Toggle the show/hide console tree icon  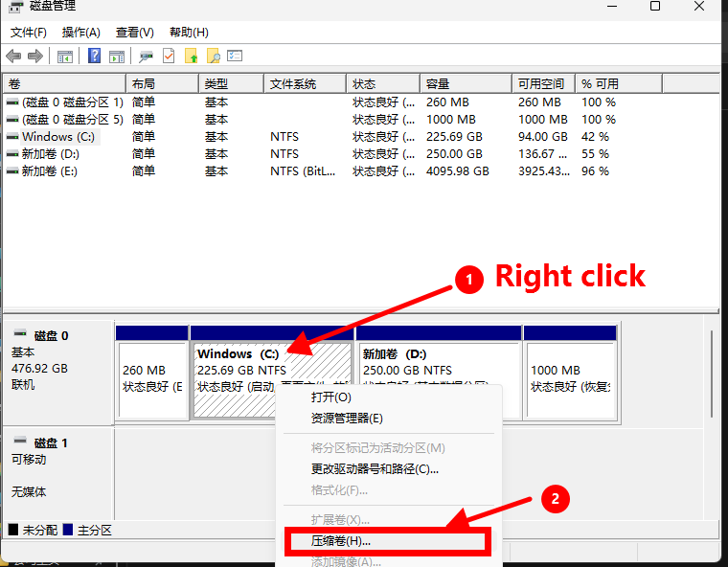(x=65, y=57)
